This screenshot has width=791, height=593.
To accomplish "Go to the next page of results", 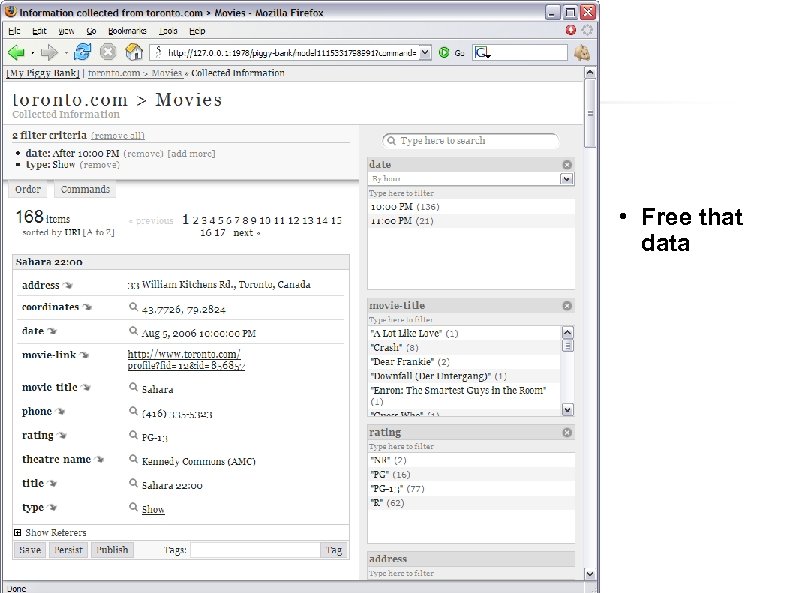I will [x=246, y=233].
